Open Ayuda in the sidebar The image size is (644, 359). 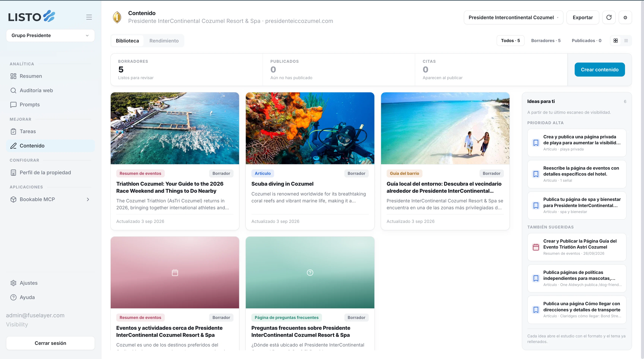tap(50, 297)
